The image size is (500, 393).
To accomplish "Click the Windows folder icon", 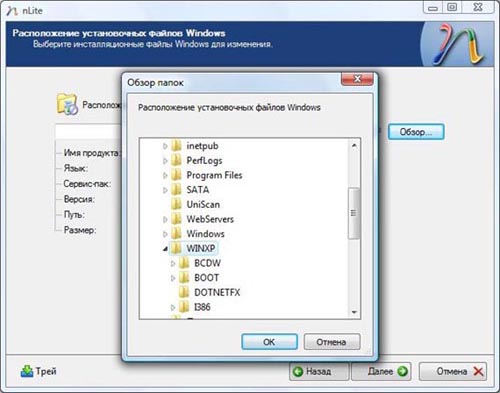I will click(176, 234).
